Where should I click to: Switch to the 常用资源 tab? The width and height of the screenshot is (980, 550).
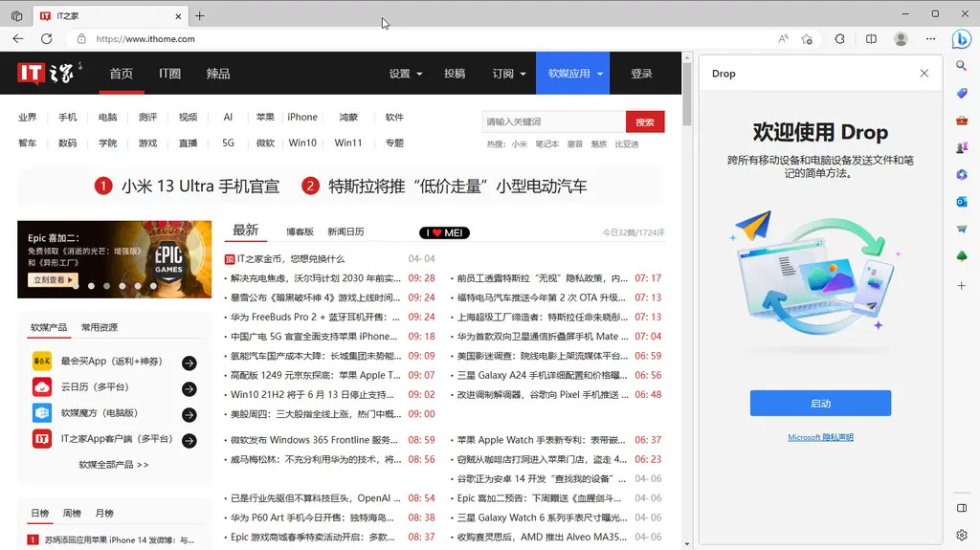point(100,327)
